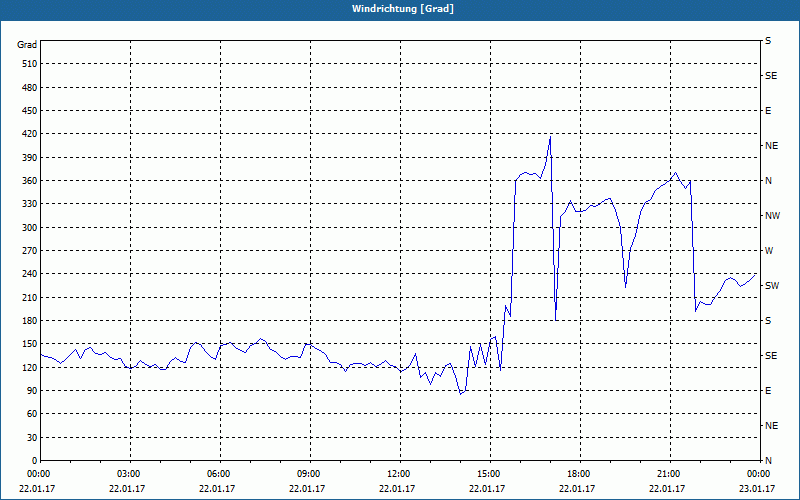Screen dimensions: 800x500
Task: Click the blue line's highest peak near 420
Action: pyautogui.click(x=550, y=136)
